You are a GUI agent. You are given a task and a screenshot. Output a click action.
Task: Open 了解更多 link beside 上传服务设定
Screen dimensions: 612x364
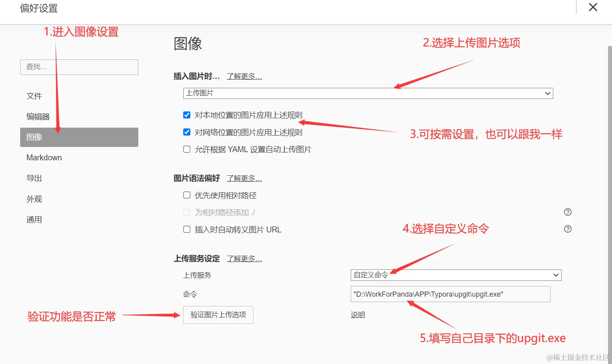pos(244,258)
